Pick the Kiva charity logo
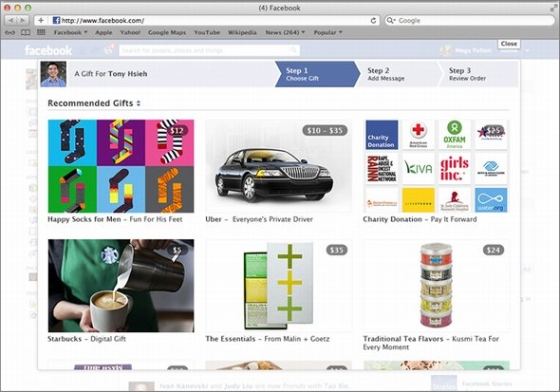The height and width of the screenshot is (392, 560). [419, 169]
